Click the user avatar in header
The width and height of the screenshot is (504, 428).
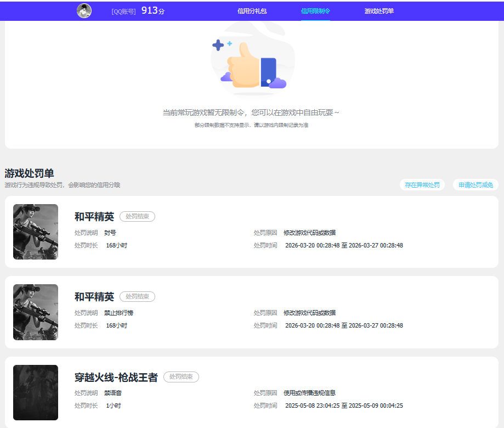(x=84, y=11)
